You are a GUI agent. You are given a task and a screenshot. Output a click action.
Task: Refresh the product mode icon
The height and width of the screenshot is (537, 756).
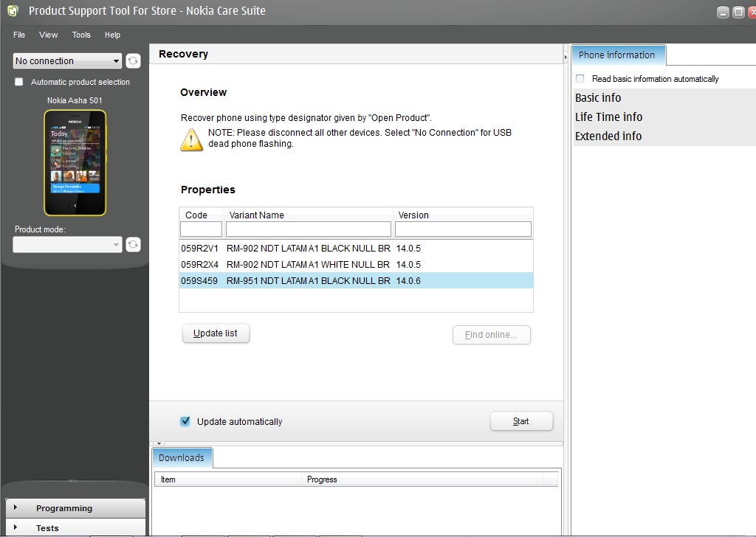point(133,245)
